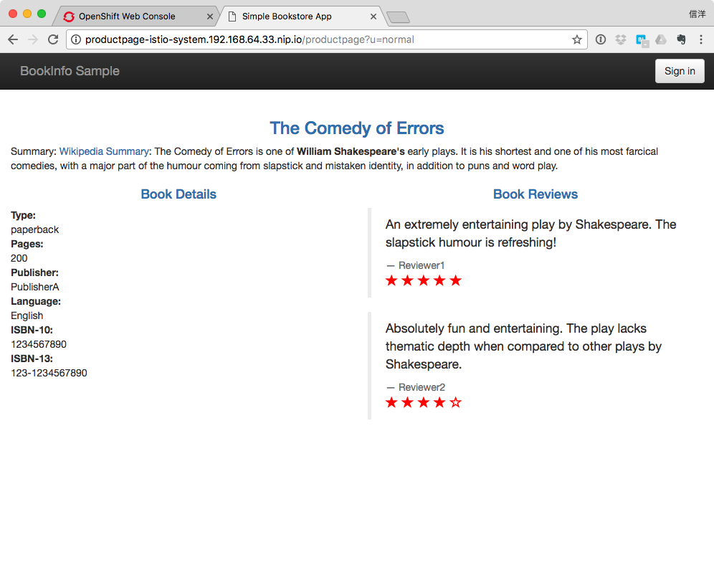Bookmark this page with the star icon
This screenshot has width=714, height=588.
tap(577, 39)
